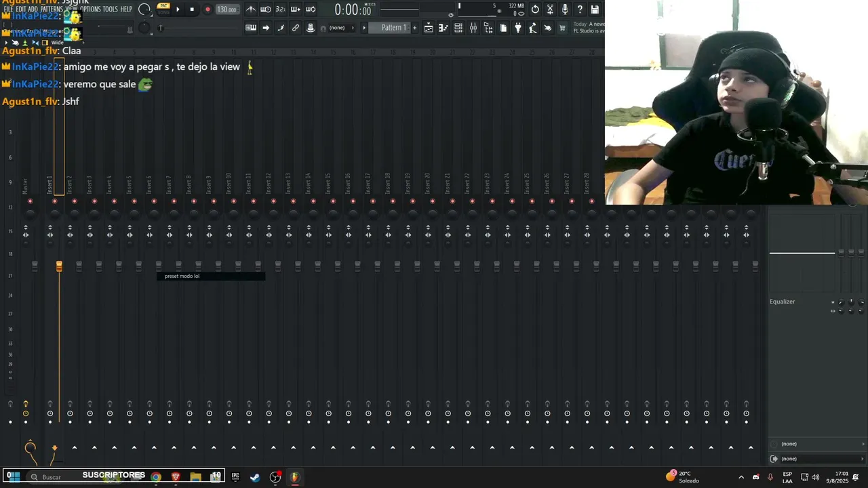Click the one-click audio recording microphone
This screenshot has height=488, width=868.
coord(565,9)
